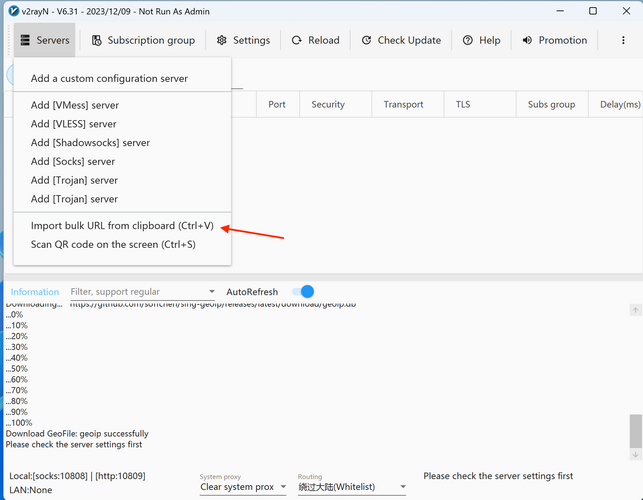643x500 pixels.
Task: Open the Routing Whitelist dropdown
Action: pyautogui.click(x=352, y=487)
